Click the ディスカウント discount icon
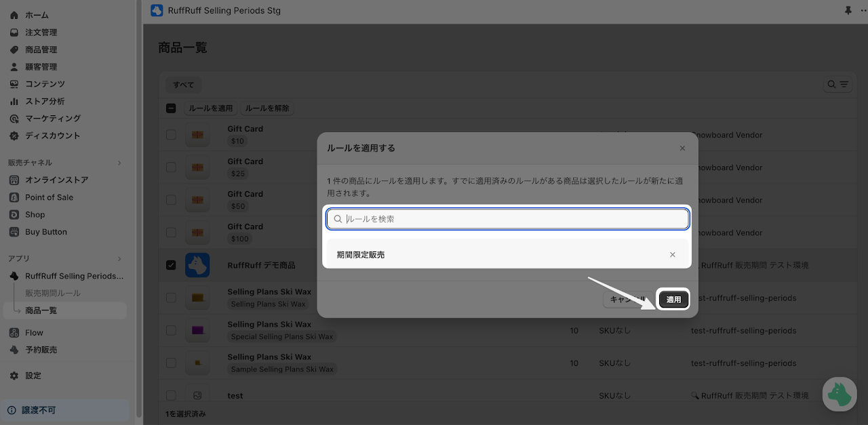The width and height of the screenshot is (868, 425). [x=14, y=136]
